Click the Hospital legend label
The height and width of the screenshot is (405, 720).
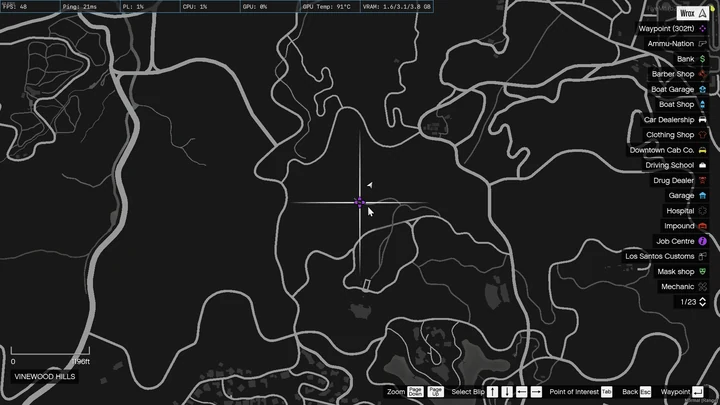pos(680,211)
